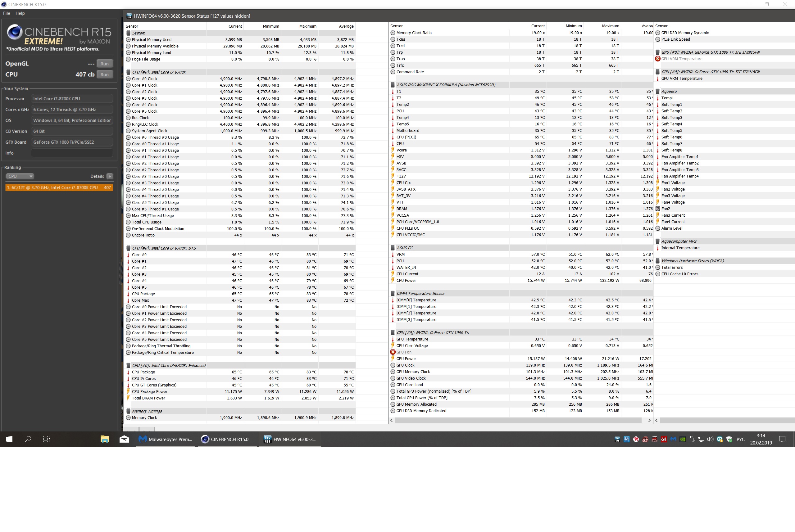This screenshot has height=532, width=795.
Task: Click the Malwarebytes system tray icon
Action: click(673, 439)
